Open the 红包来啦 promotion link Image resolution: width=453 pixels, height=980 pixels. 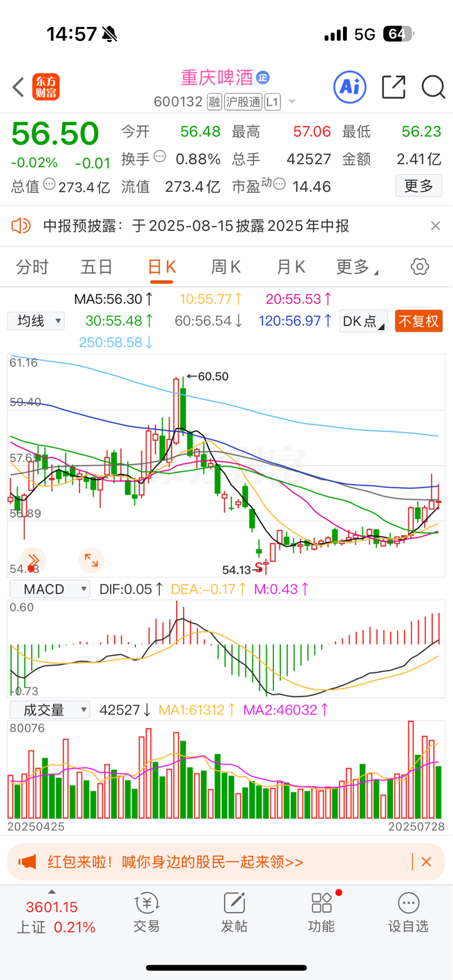(176, 862)
